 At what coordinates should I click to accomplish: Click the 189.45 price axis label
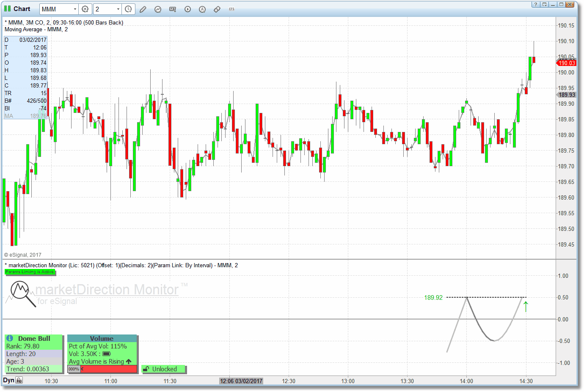[x=566, y=244]
